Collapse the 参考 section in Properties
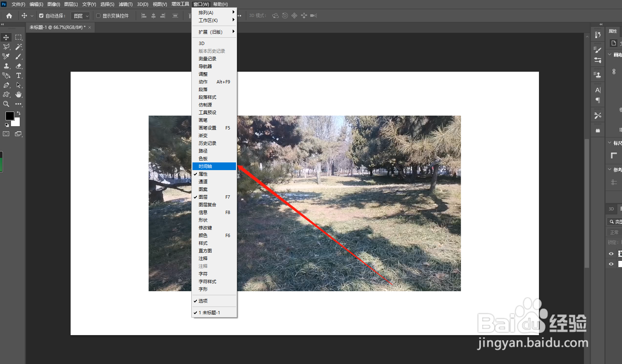Image resolution: width=622 pixels, height=364 pixels. (610, 169)
